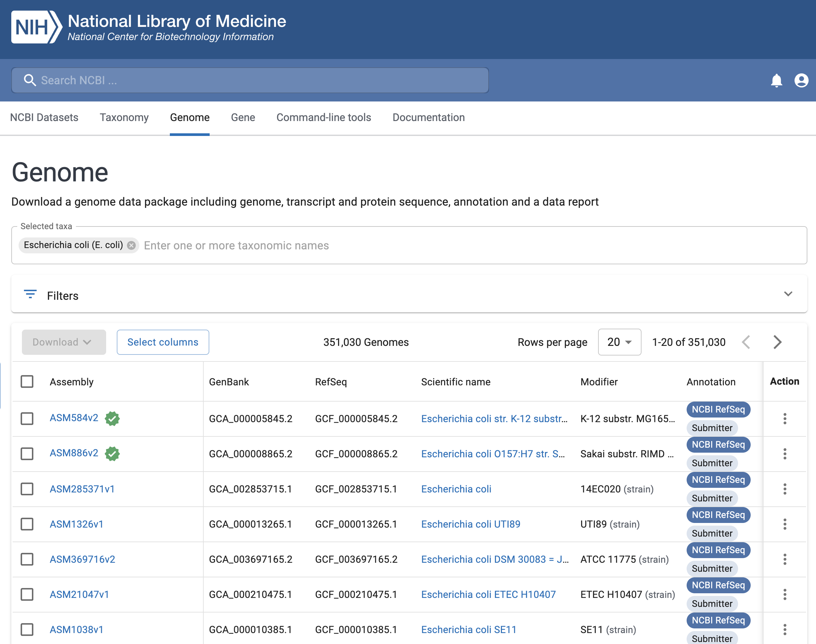Open the action menu for ASM1038v1

785,629
